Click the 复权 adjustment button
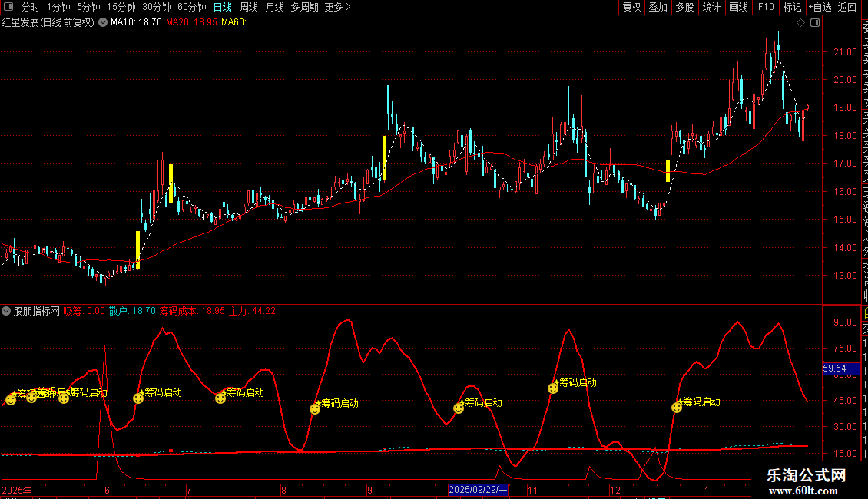The height and width of the screenshot is (499, 868). tap(631, 7)
